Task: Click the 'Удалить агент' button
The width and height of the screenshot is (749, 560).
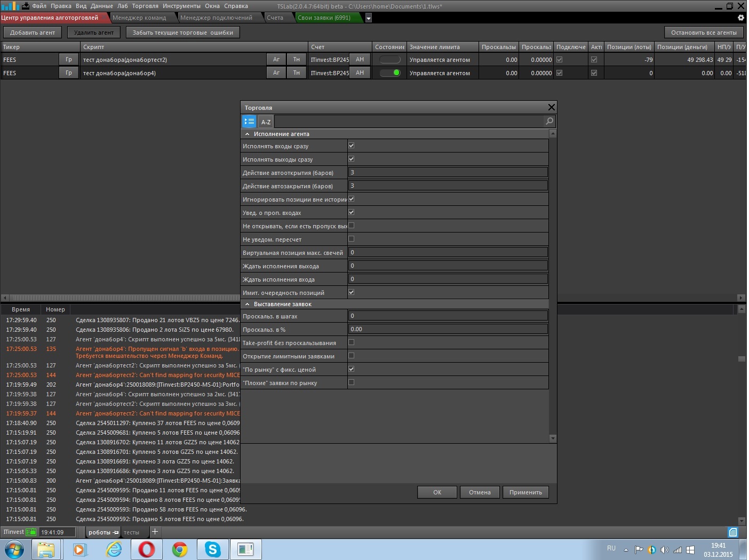Action: (x=93, y=33)
